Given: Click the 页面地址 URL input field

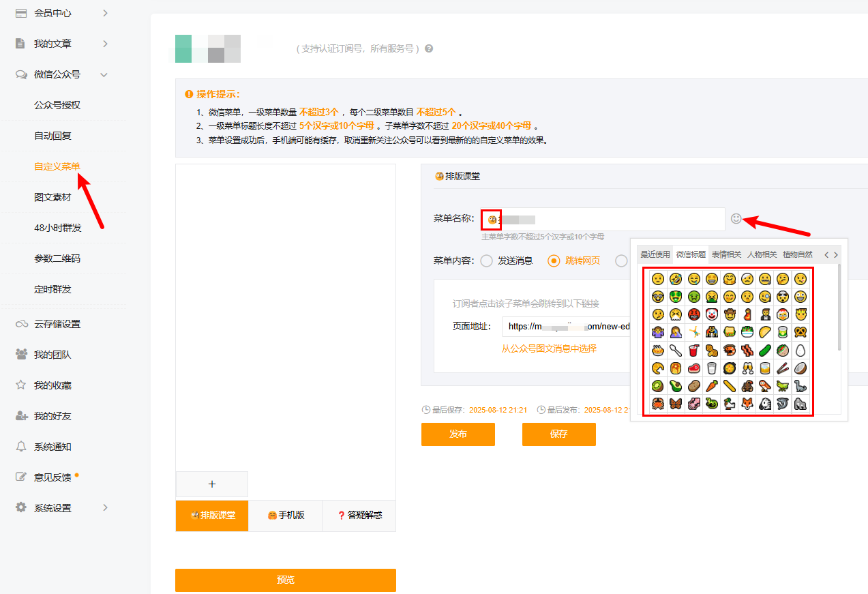Looking at the screenshot, I should coord(566,326).
